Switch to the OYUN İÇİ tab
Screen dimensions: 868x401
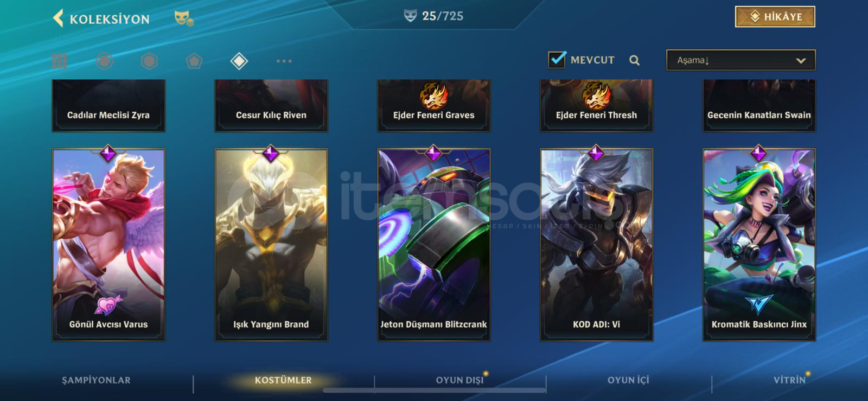[628, 380]
